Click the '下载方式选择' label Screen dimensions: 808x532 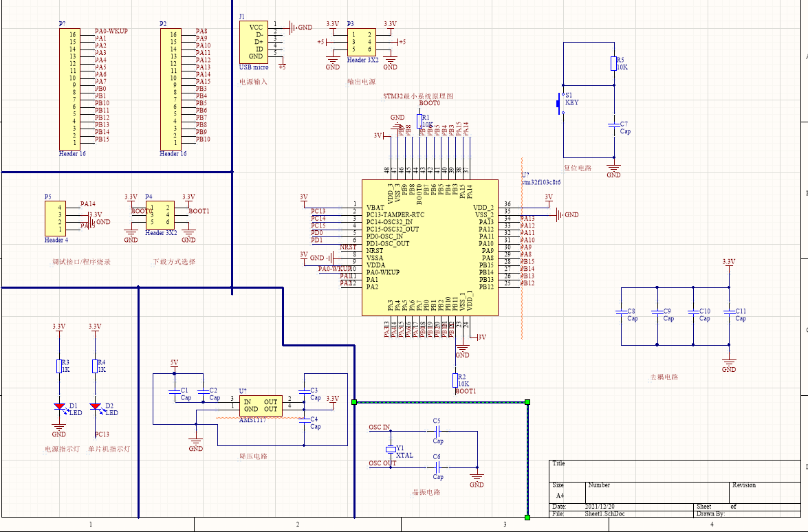click(x=174, y=262)
